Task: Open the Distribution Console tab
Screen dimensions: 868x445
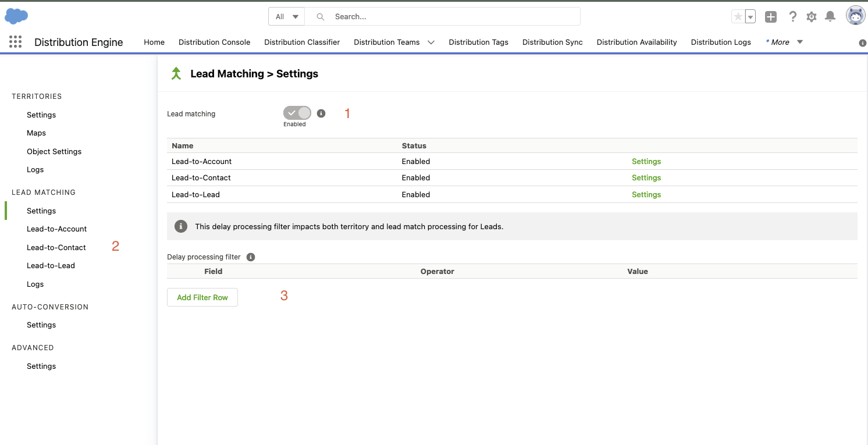Action: pos(214,42)
